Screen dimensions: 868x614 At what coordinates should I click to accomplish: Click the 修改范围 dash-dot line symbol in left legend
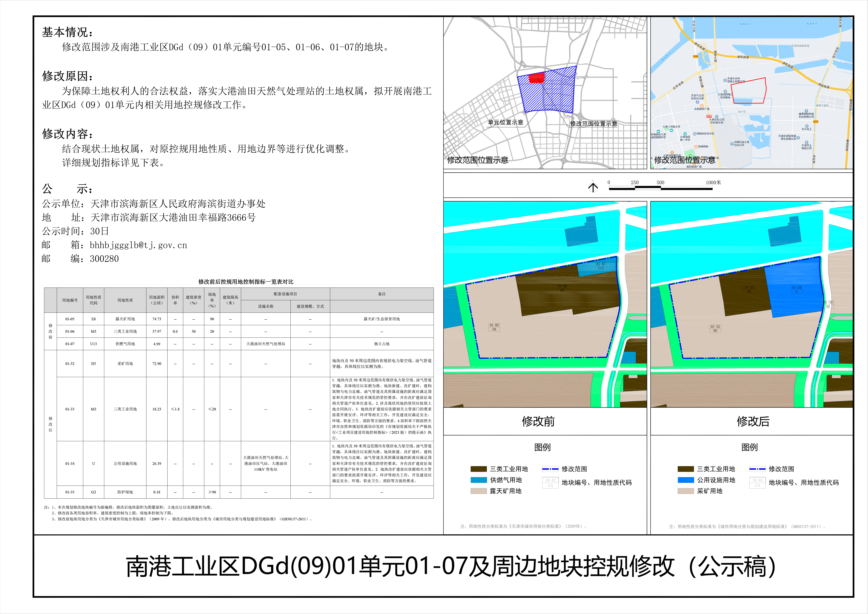[550, 469]
